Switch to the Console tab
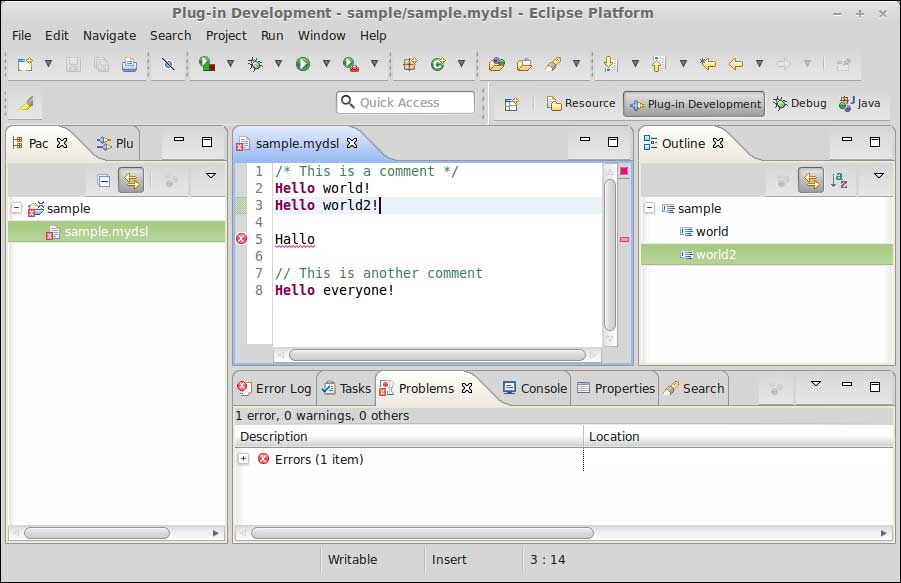The width and height of the screenshot is (901, 583). point(534,388)
